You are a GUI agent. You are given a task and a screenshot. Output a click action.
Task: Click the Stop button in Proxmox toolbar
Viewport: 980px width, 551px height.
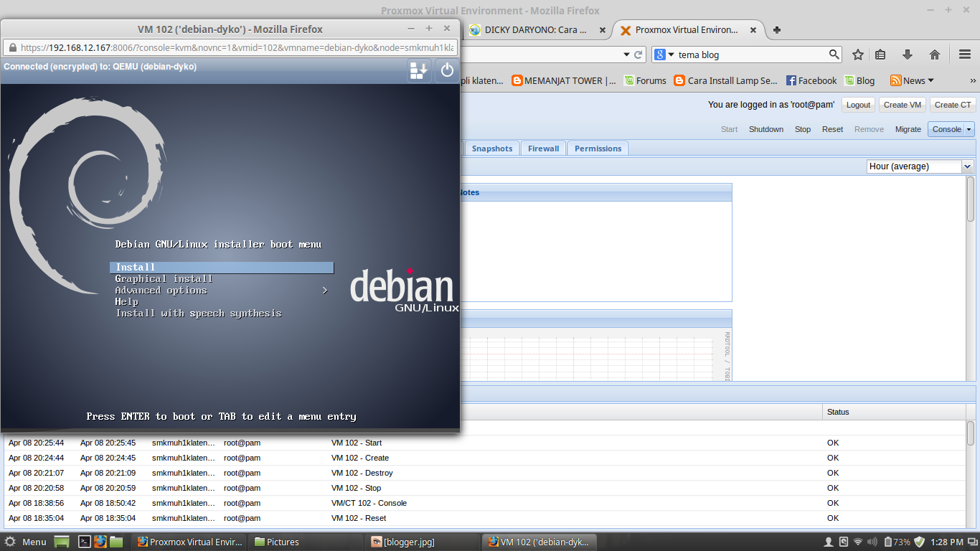[803, 129]
